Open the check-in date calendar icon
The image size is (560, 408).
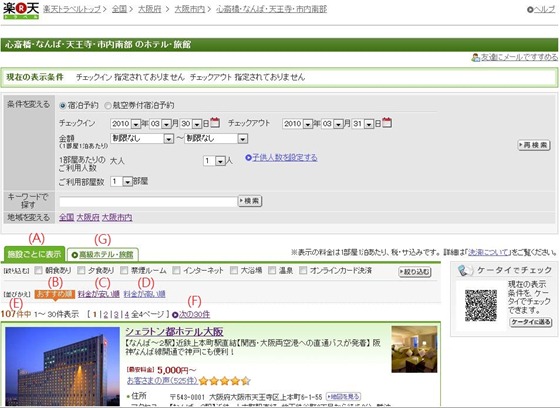(x=215, y=123)
